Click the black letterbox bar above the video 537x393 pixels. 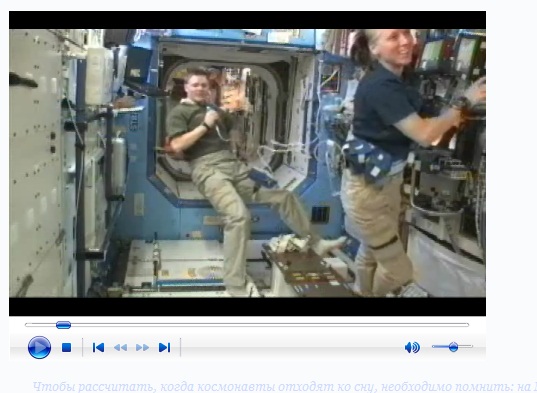(x=247, y=20)
